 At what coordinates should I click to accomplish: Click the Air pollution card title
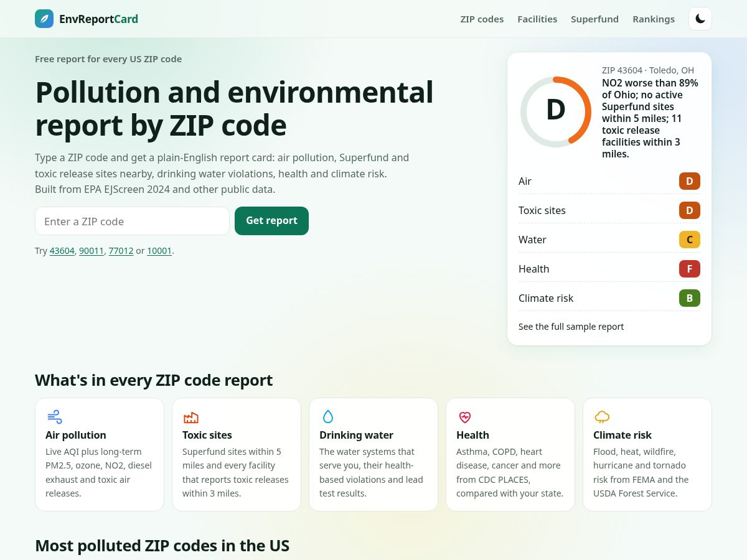76,435
